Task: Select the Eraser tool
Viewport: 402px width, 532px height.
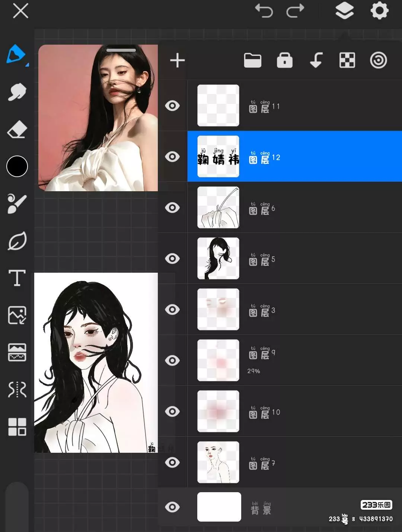Action: click(x=17, y=129)
